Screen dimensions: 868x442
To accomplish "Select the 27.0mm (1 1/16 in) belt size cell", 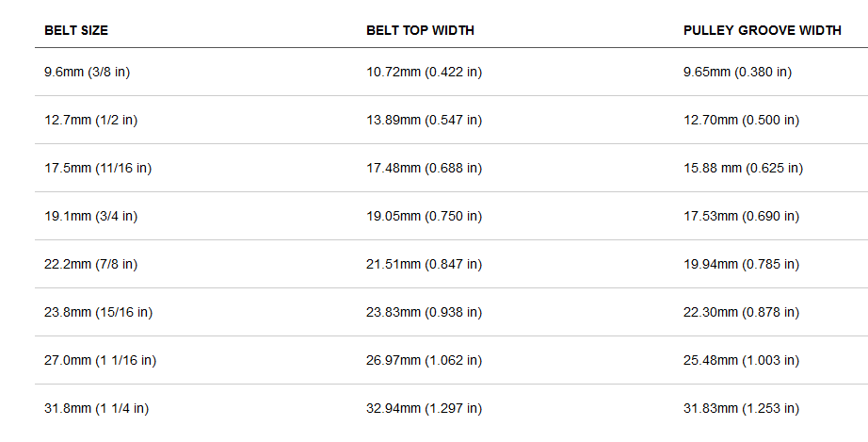I will tap(100, 361).
